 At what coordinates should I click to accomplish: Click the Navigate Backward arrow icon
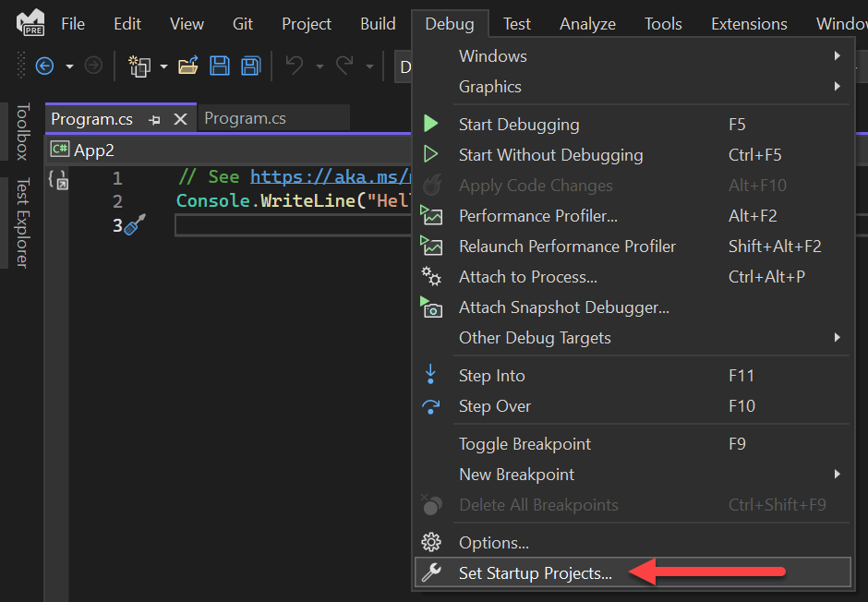point(43,66)
